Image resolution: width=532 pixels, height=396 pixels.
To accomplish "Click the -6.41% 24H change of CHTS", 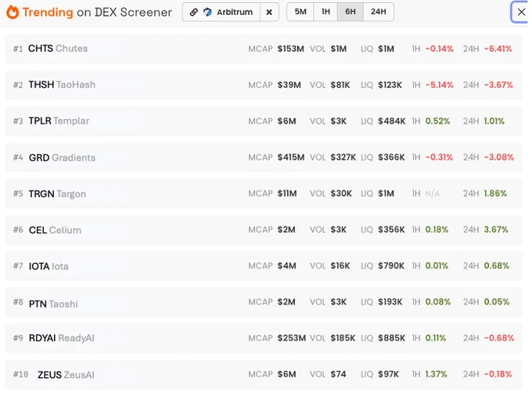I will click(498, 49).
